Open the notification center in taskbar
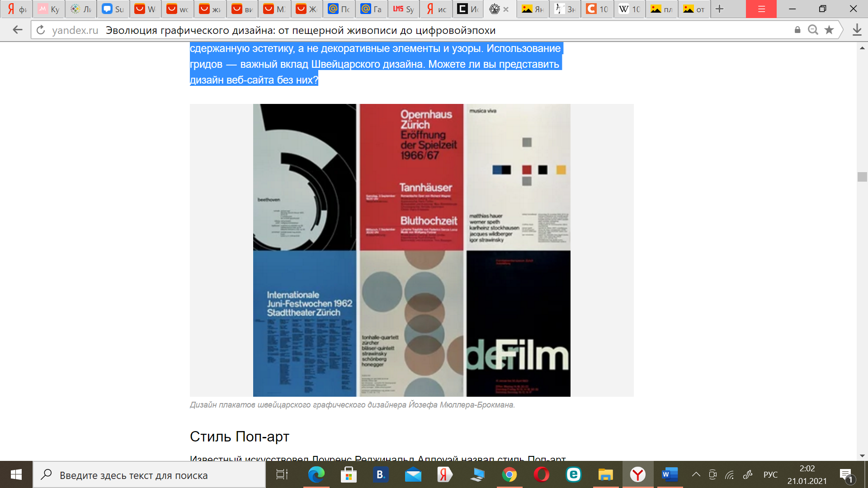 [x=846, y=474]
